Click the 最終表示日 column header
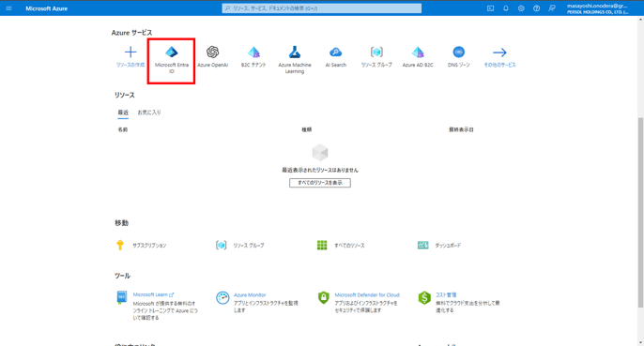 pyautogui.click(x=461, y=129)
